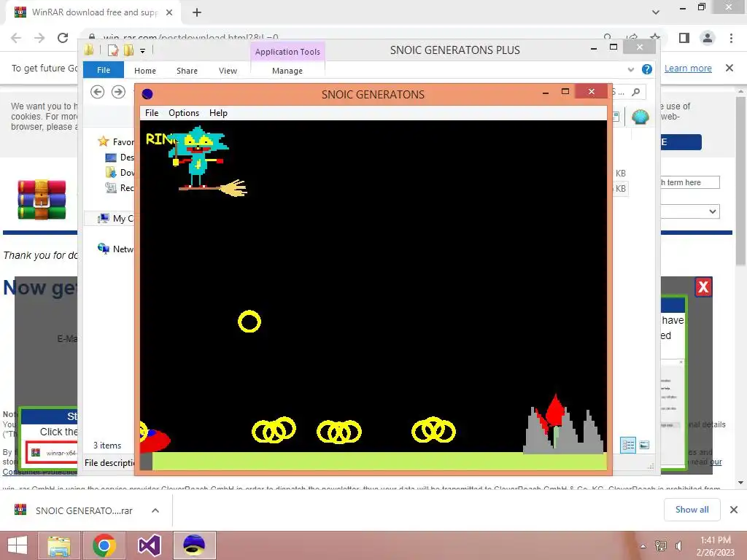This screenshot has height=560, width=747.
Task: Switch to the Share ribbon tab
Action: (187, 71)
